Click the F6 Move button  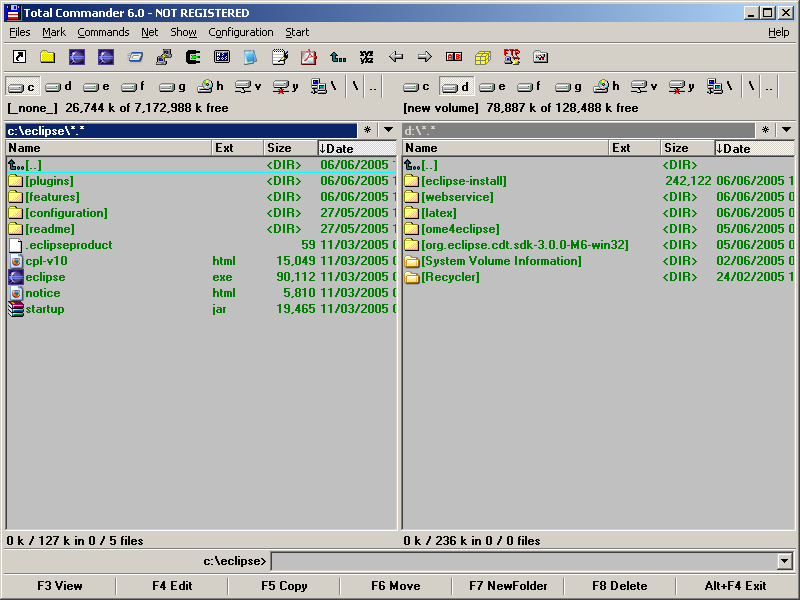[x=396, y=586]
